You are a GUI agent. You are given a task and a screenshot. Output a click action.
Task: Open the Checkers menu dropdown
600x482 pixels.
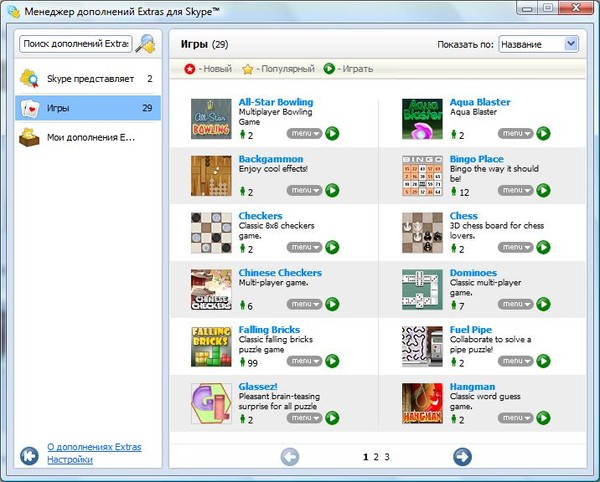coord(305,247)
